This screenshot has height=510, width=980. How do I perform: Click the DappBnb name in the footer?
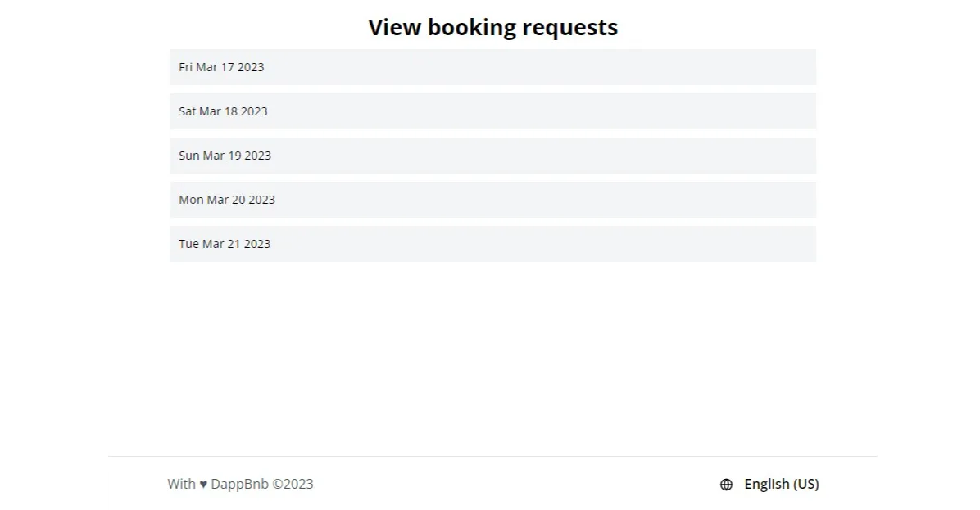239,484
